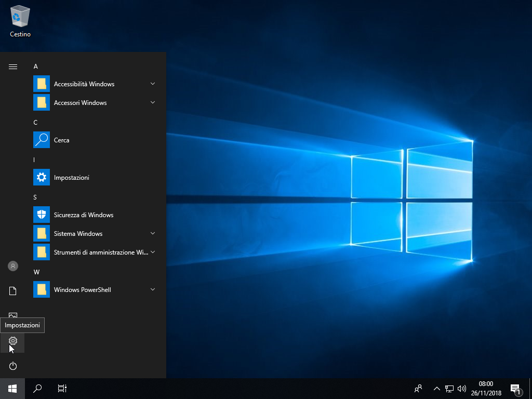Screen dimensions: 532x399
Task: Launch Cerca via its magnifier icon
Action: (42, 140)
